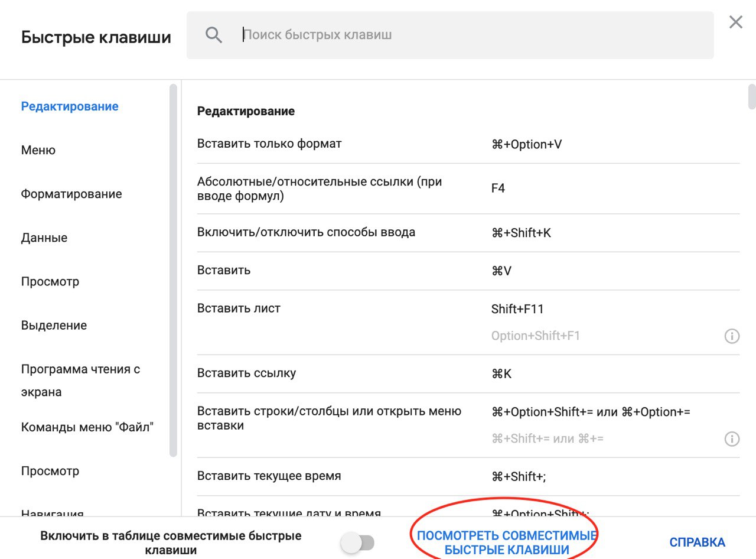This screenshot has height=559, width=756.
Task: Click info icon beside ⌘+Shift+= shortcut
Action: 732,439
